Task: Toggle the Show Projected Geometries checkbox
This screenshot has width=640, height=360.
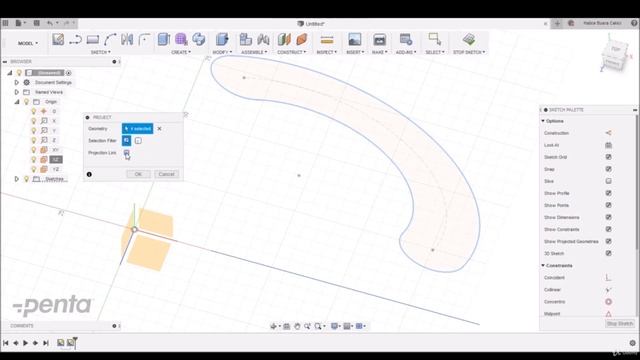Action: [608, 241]
